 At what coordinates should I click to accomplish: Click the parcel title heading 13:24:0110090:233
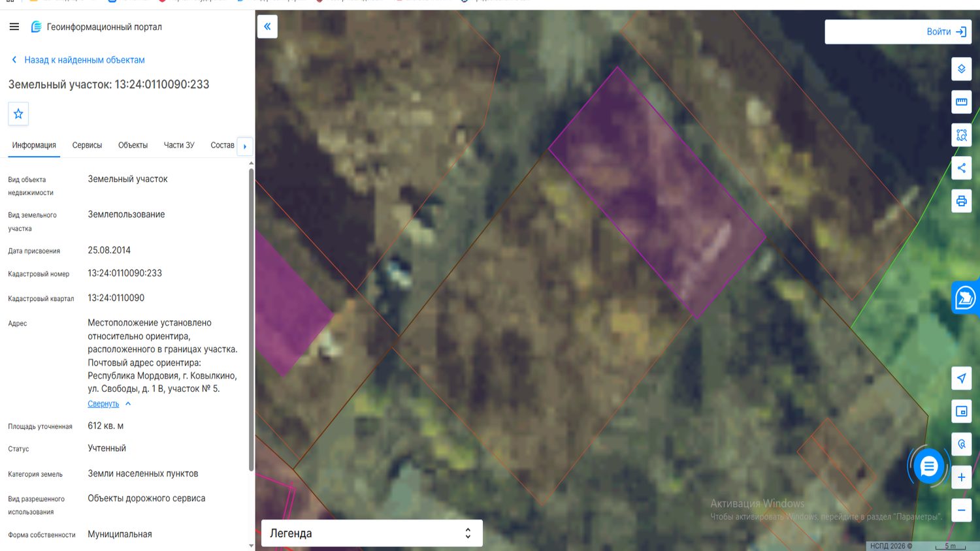[109, 84]
